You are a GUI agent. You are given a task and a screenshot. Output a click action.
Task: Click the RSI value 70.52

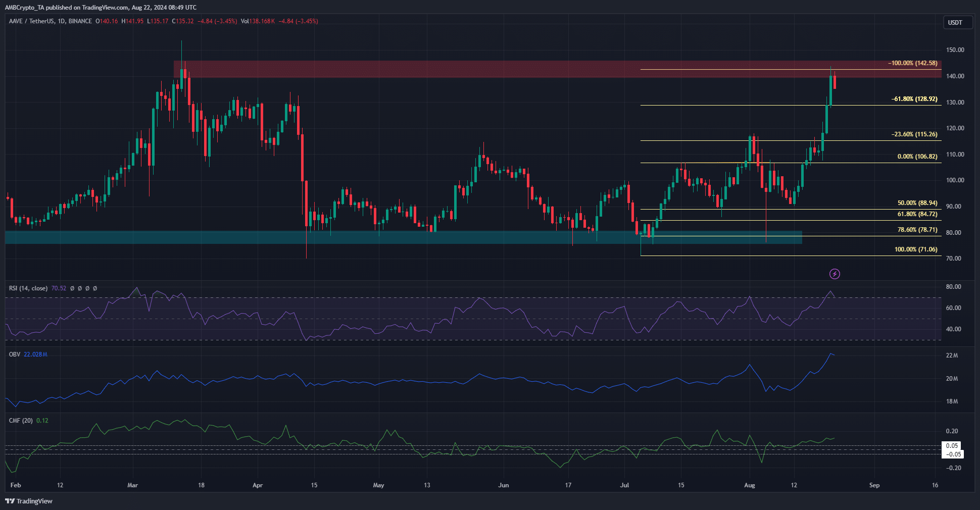(59, 288)
